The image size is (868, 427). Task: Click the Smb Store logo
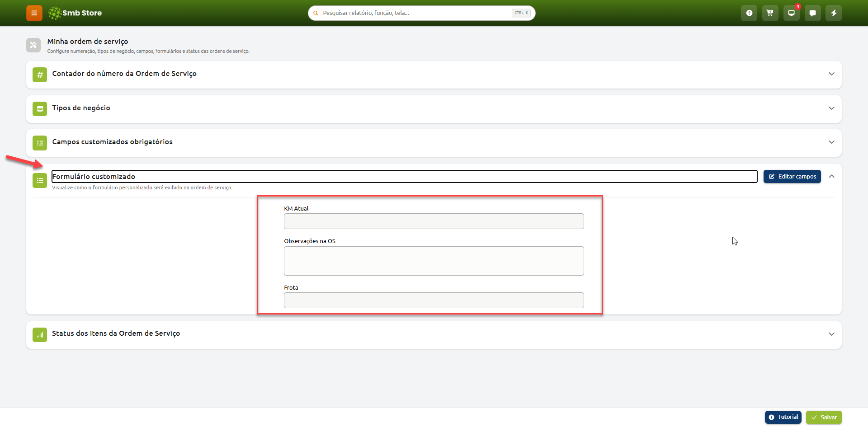[75, 13]
